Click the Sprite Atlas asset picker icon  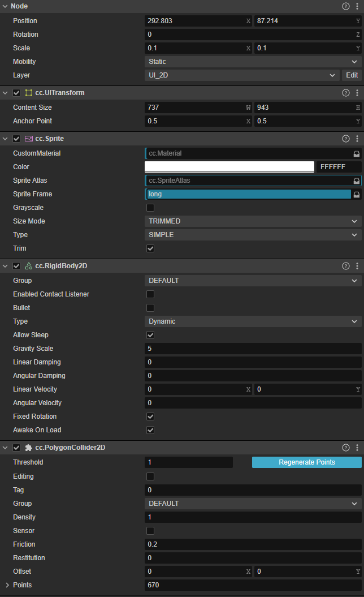357,181
